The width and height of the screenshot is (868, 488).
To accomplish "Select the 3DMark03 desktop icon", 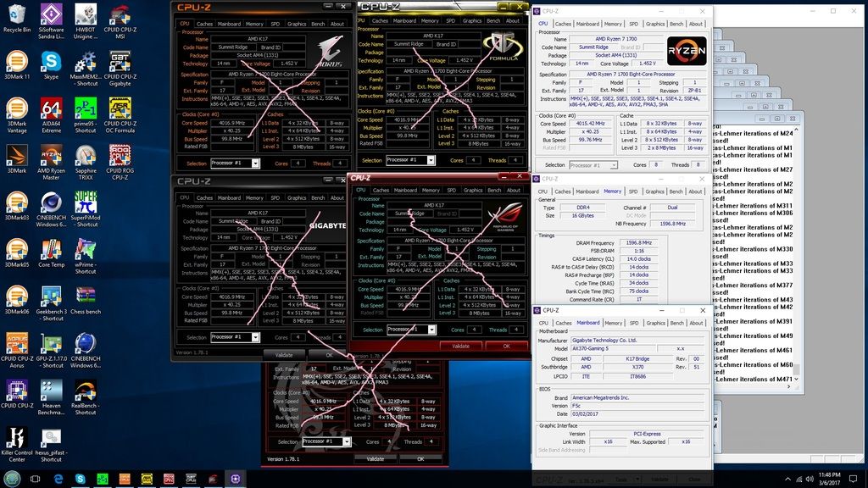I will (17, 207).
